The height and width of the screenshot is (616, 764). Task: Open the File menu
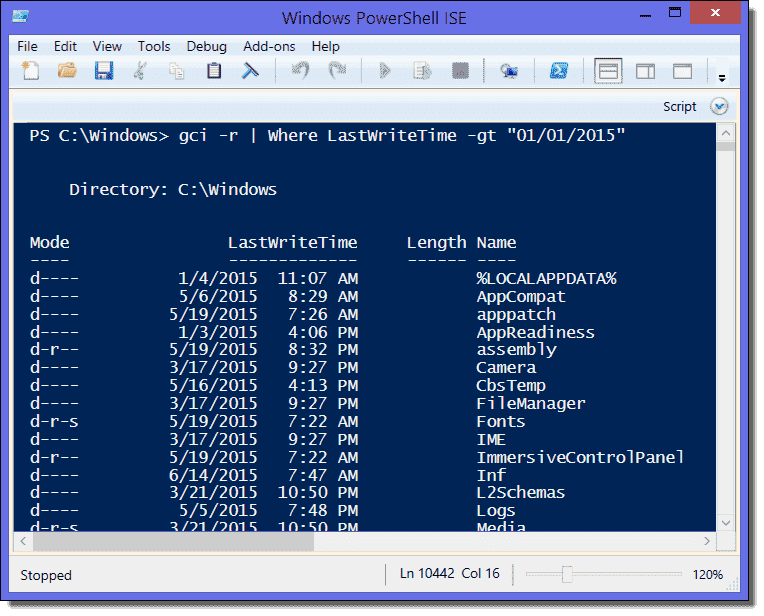27,46
